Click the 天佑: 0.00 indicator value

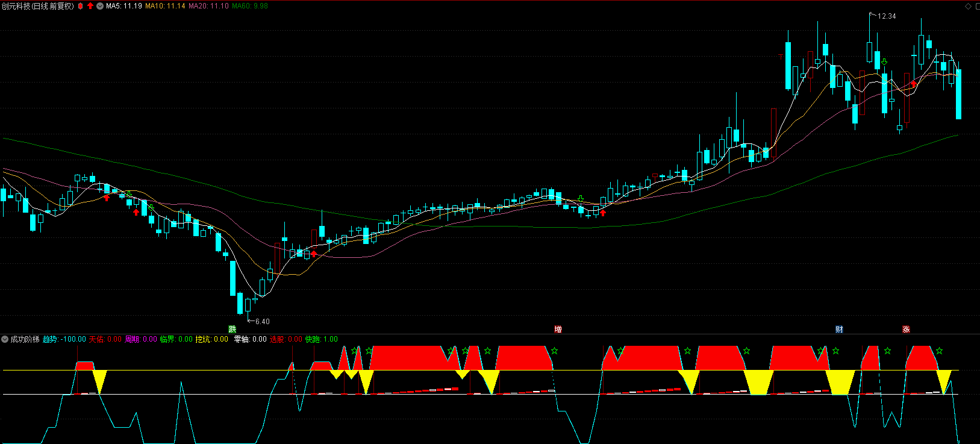point(105,339)
